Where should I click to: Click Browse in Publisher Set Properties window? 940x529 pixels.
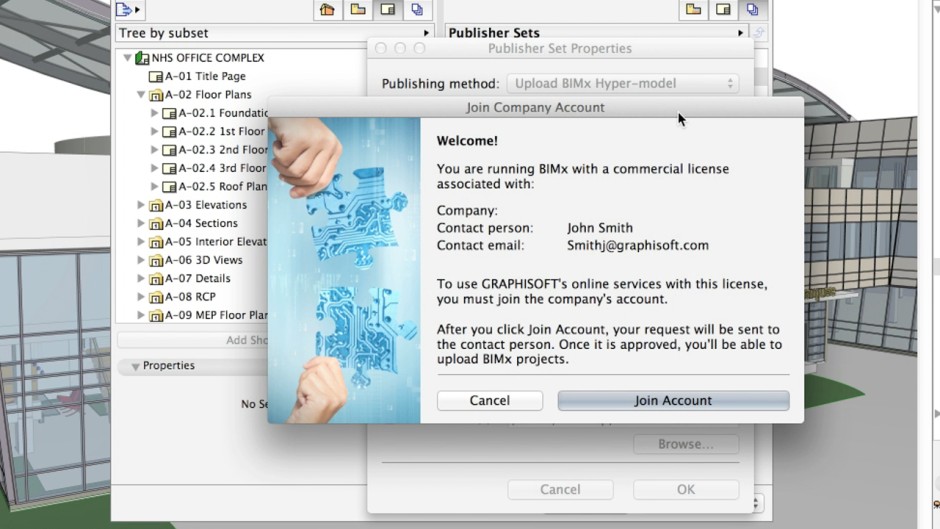pos(686,444)
